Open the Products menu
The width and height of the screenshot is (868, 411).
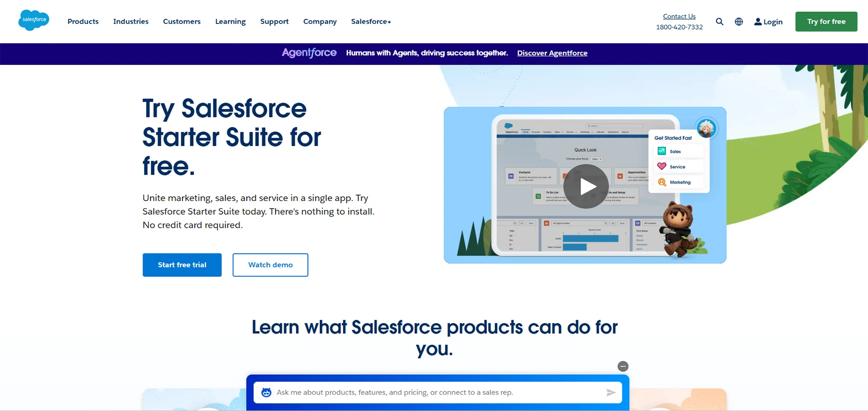83,21
